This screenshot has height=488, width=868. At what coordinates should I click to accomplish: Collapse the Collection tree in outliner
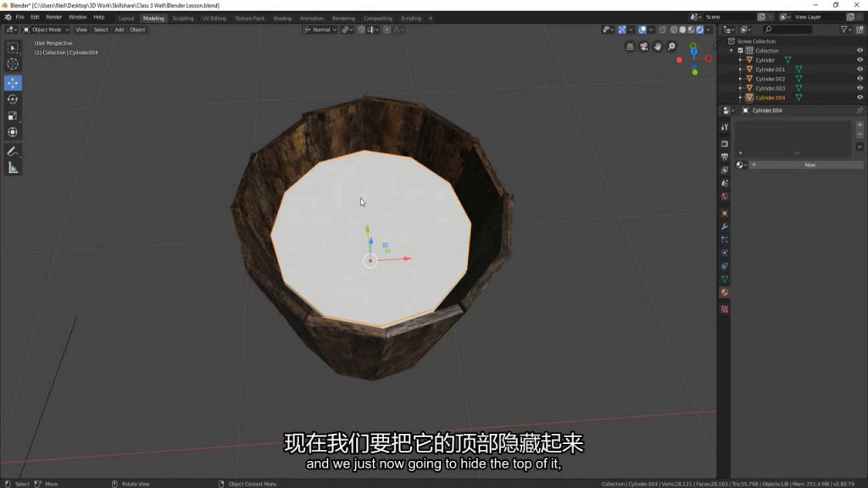732,51
